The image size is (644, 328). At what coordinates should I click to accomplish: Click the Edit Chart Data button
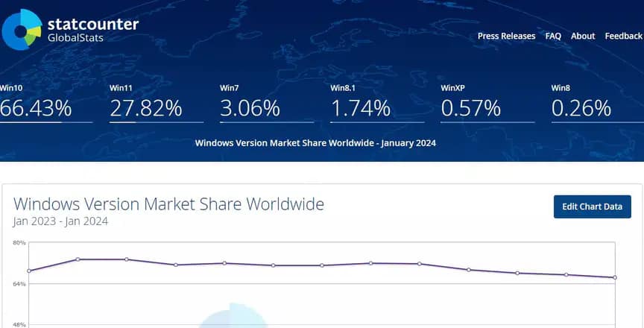pyautogui.click(x=592, y=206)
